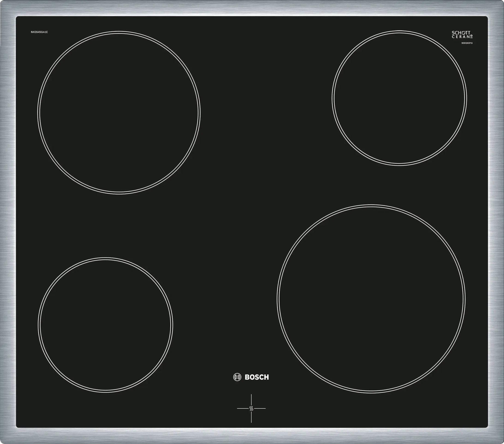The height and width of the screenshot is (444, 504).
Task: Click vertical line above heat indicator
Action: click(x=251, y=399)
